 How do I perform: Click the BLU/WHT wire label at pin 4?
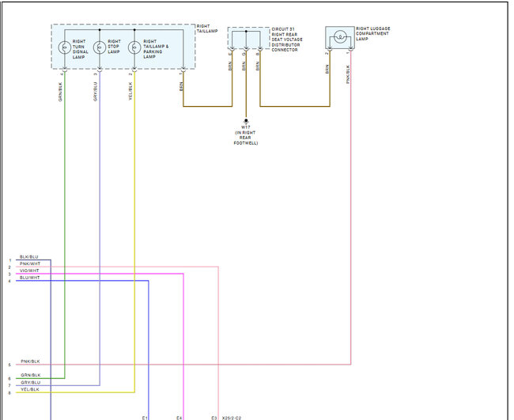(29, 278)
